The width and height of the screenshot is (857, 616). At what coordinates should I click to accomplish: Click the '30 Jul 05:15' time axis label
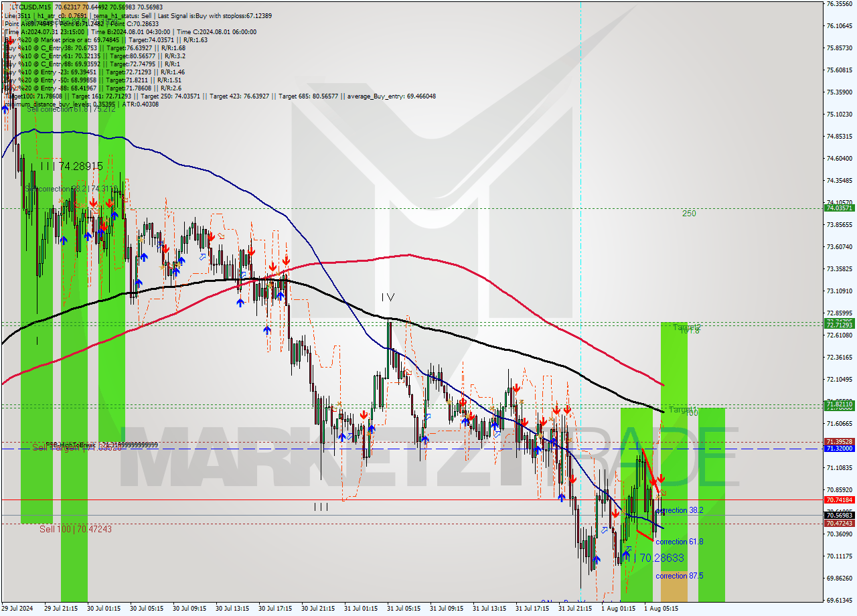[x=147, y=609]
